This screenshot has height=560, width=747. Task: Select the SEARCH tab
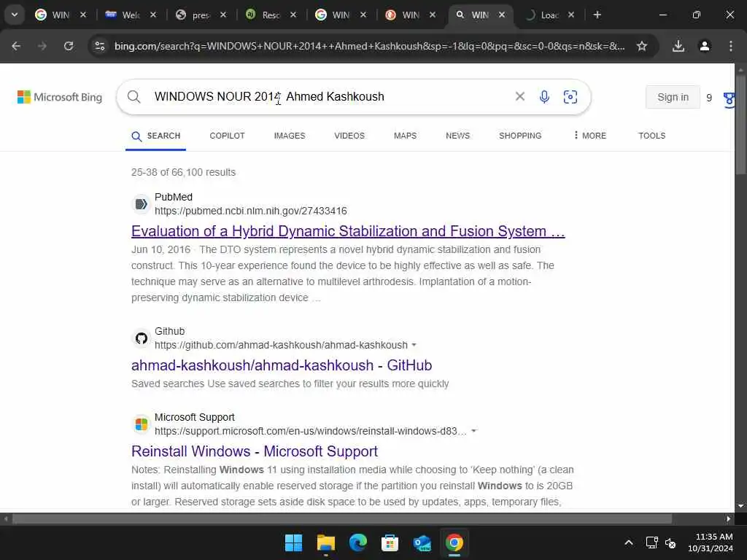point(156,136)
